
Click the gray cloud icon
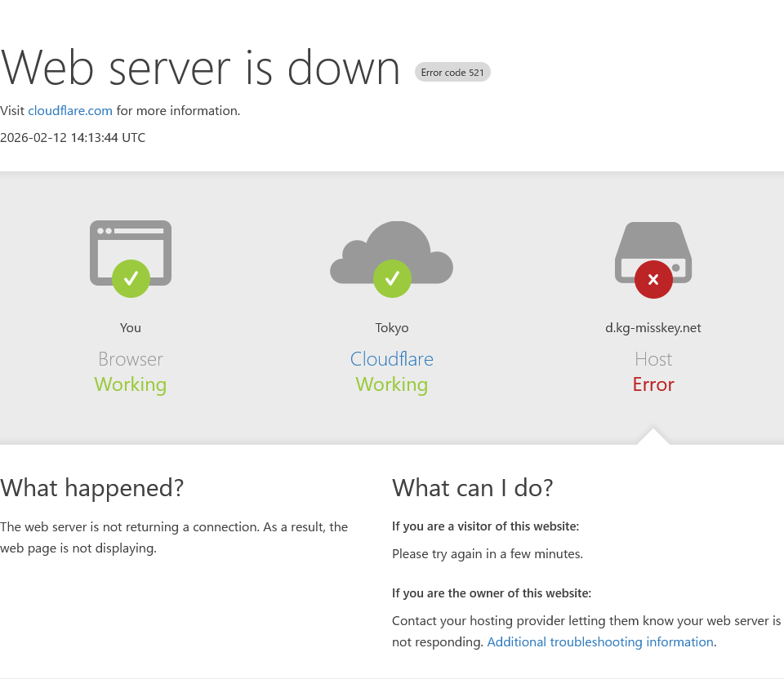(x=392, y=247)
